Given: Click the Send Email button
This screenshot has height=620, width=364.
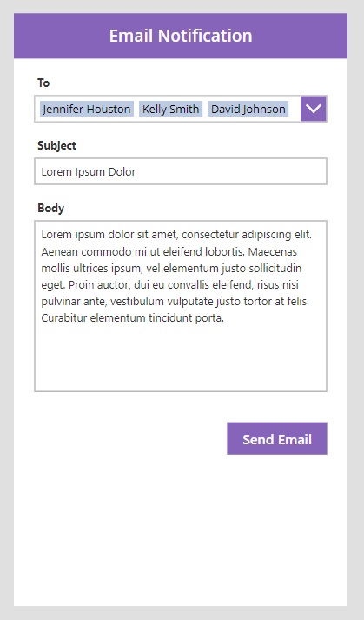Looking at the screenshot, I should tap(276, 438).
